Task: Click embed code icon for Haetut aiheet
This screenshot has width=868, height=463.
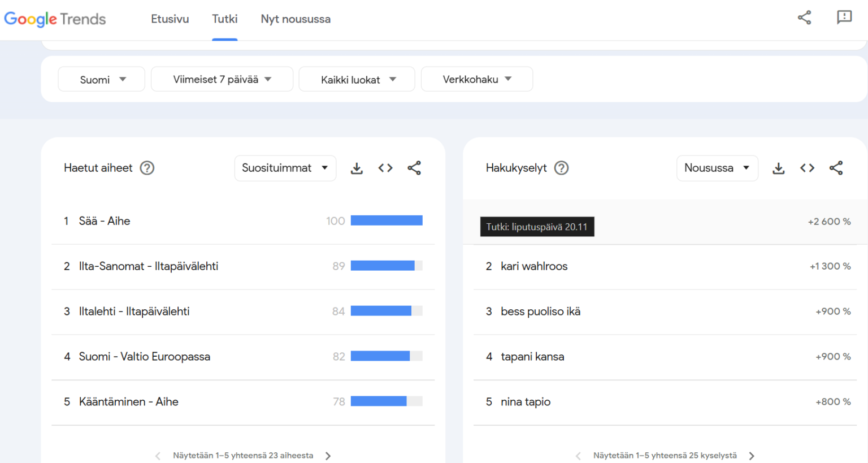Action: [385, 168]
